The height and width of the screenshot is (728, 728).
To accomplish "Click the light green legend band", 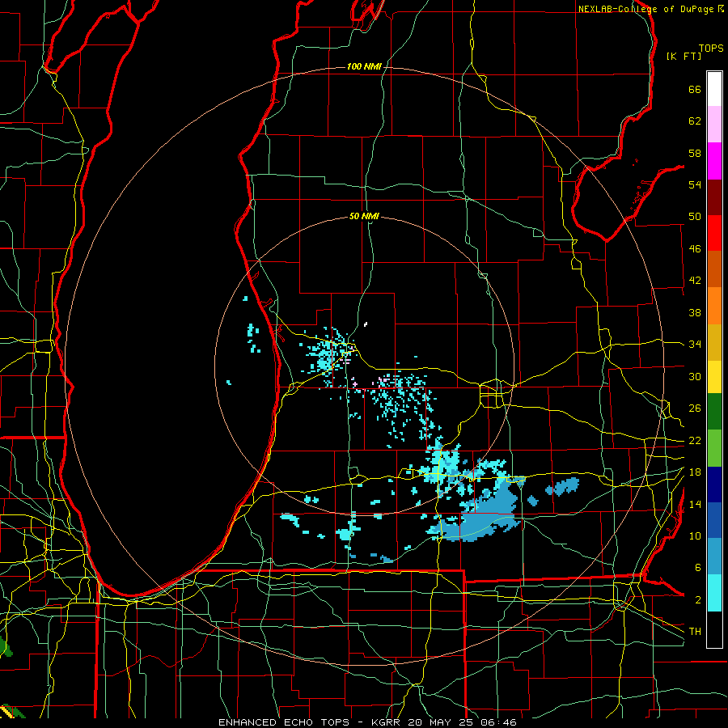I will click(x=714, y=448).
